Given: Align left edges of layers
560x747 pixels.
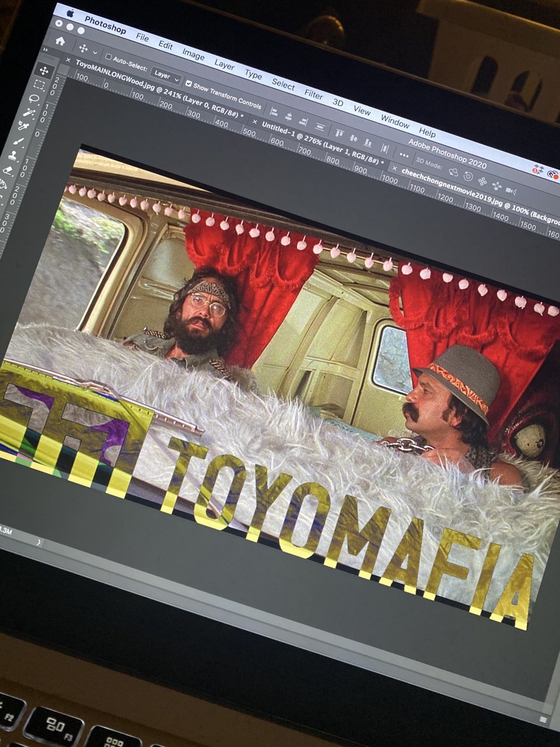Looking at the screenshot, I should coord(273,111).
